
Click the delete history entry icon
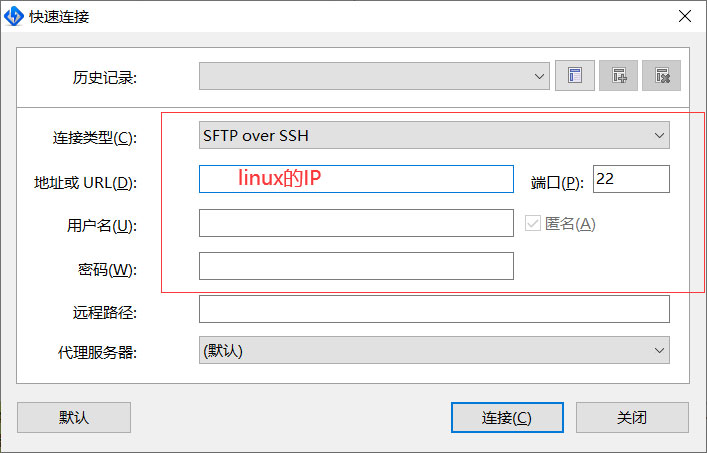pyautogui.click(x=661, y=76)
